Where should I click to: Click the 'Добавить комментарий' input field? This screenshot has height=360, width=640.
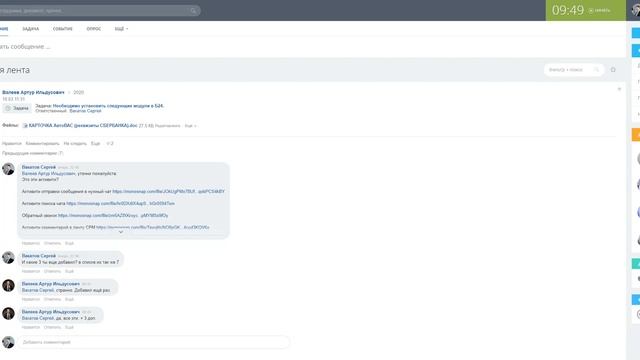point(153,342)
